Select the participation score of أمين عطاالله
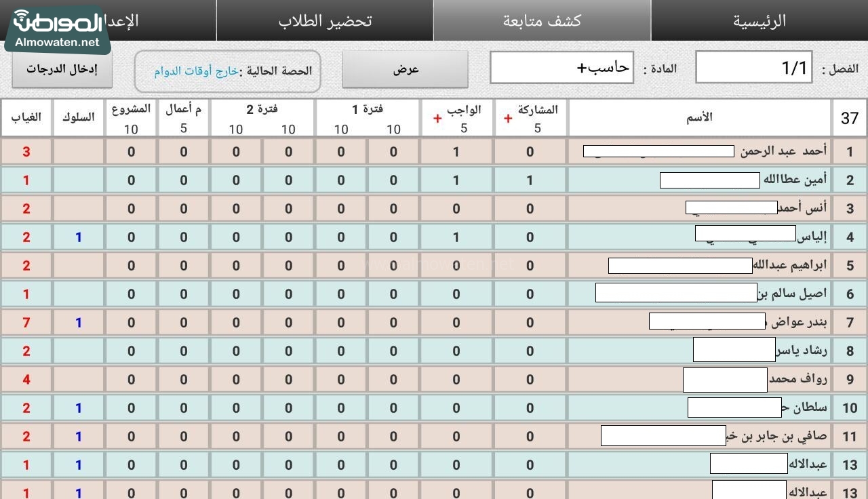Image resolution: width=868 pixels, height=499 pixels. point(530,180)
